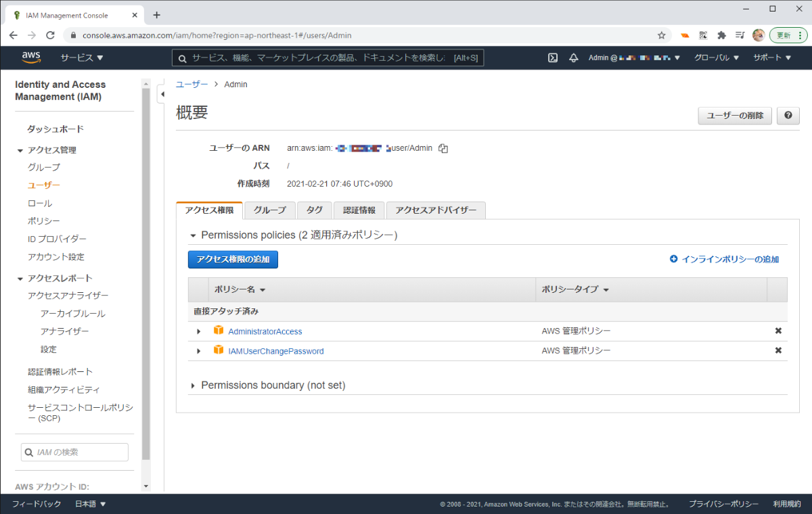Open the notifications bell icon
Viewport: 812px width, 514px height.
574,58
